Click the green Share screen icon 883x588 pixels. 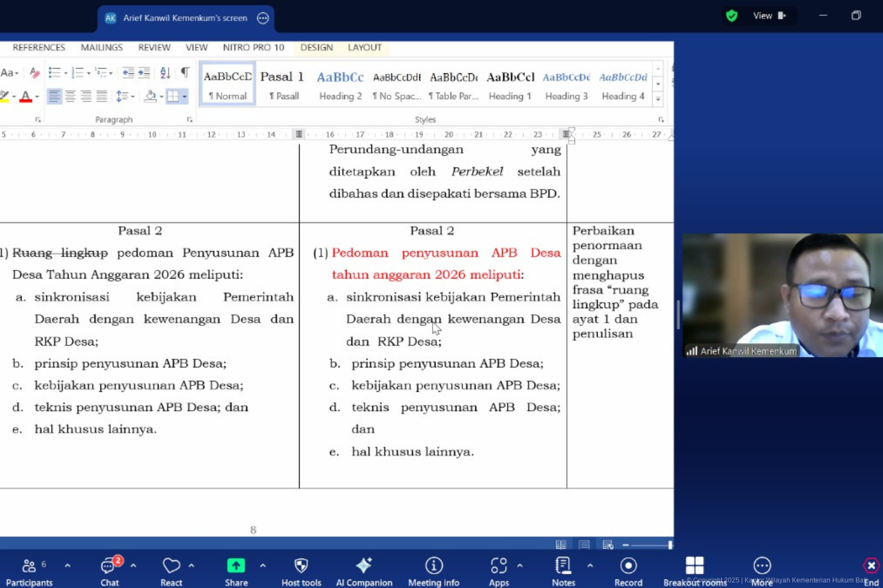[x=236, y=566]
